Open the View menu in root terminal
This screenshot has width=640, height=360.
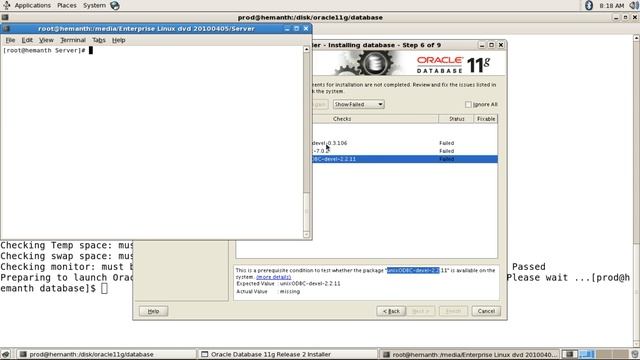[x=46, y=40]
